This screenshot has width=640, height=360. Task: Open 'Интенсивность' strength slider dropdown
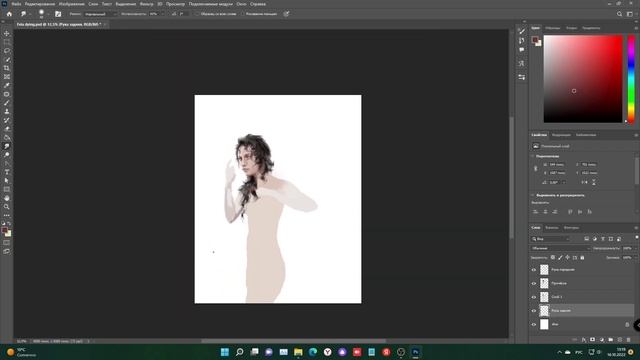coord(162,14)
